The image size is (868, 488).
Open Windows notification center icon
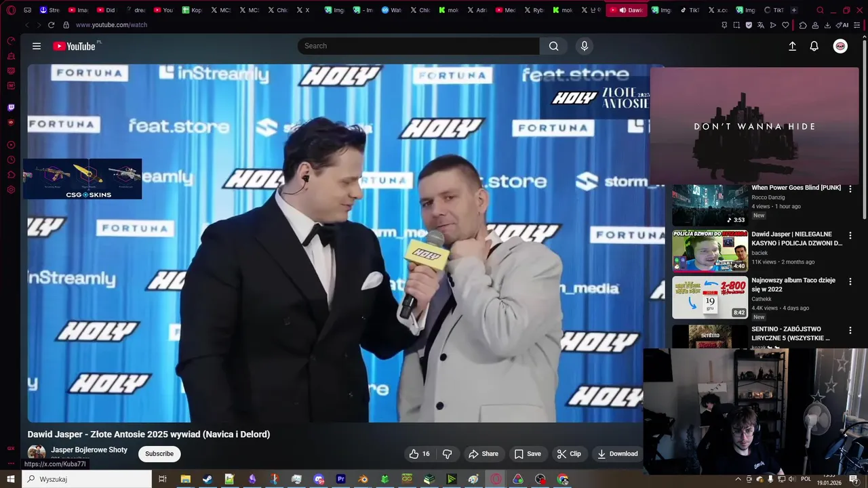(x=854, y=479)
